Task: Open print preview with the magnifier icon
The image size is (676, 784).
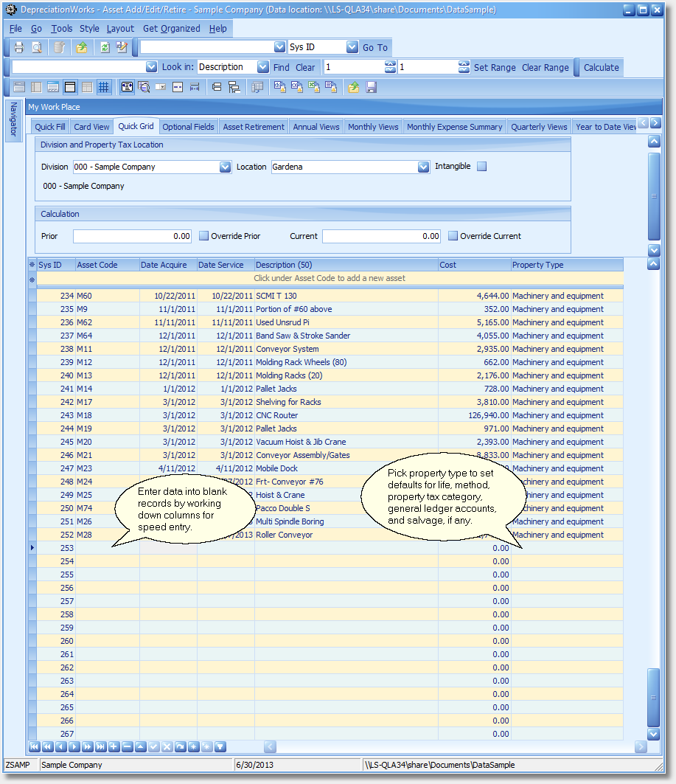Action: (x=37, y=47)
